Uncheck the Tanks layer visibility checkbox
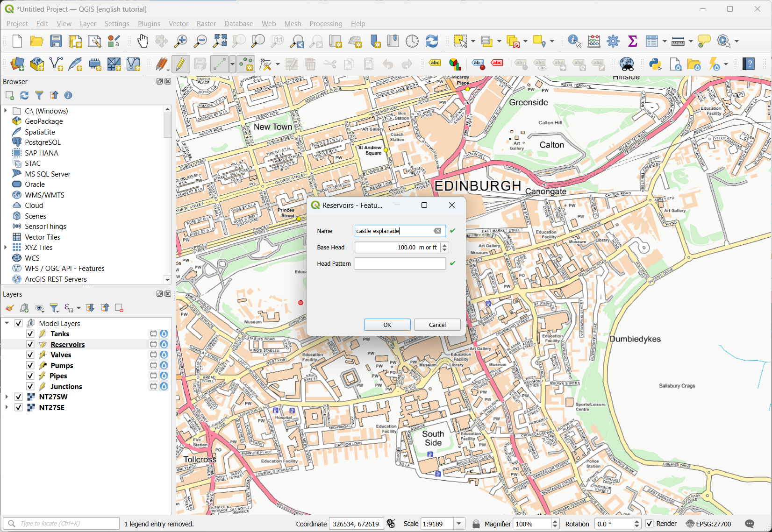Image resolution: width=772 pixels, height=532 pixels. pyautogui.click(x=30, y=334)
